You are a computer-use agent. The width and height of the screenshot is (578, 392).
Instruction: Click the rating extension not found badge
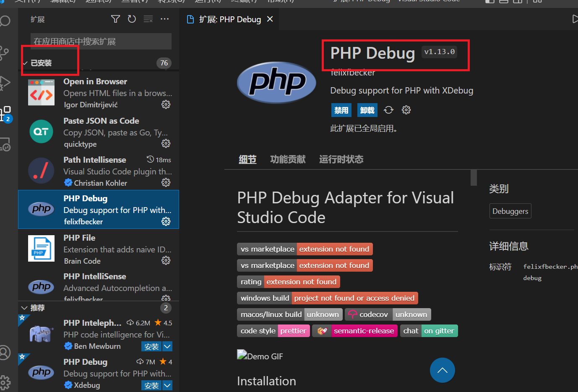click(289, 282)
